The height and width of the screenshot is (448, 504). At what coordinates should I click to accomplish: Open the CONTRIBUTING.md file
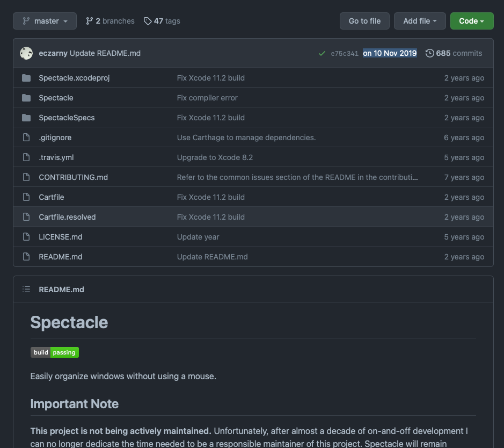point(74,177)
